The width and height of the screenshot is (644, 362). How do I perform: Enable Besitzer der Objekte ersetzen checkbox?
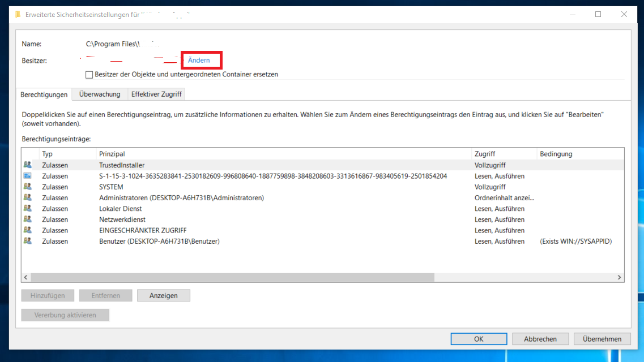coord(89,75)
